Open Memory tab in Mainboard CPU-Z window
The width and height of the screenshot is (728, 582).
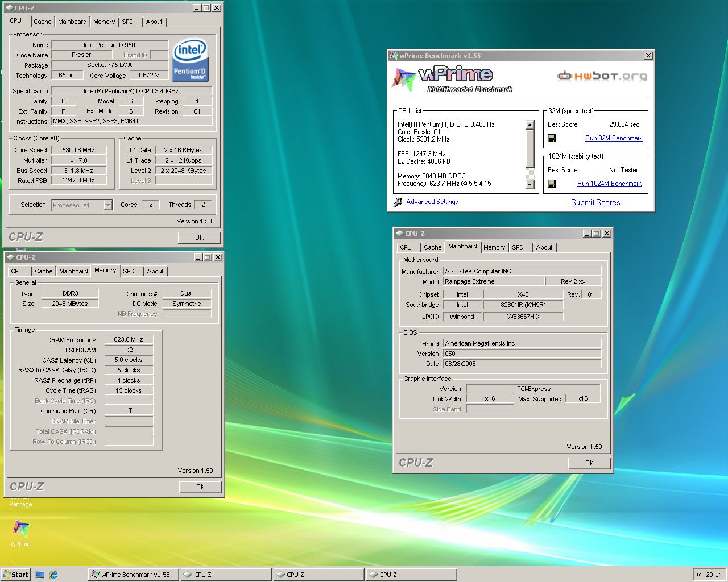(494, 247)
